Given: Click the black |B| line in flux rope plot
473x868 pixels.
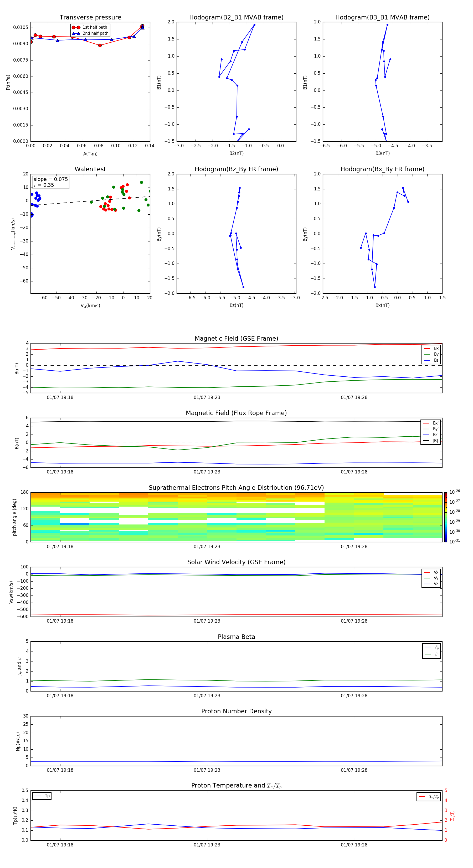Looking at the screenshot, I should click(x=236, y=421).
